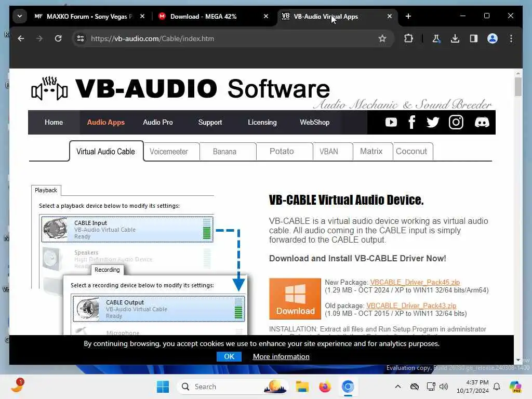Open the Copilot preview taskbar icon
This screenshot has height=399, width=532.
(515, 387)
